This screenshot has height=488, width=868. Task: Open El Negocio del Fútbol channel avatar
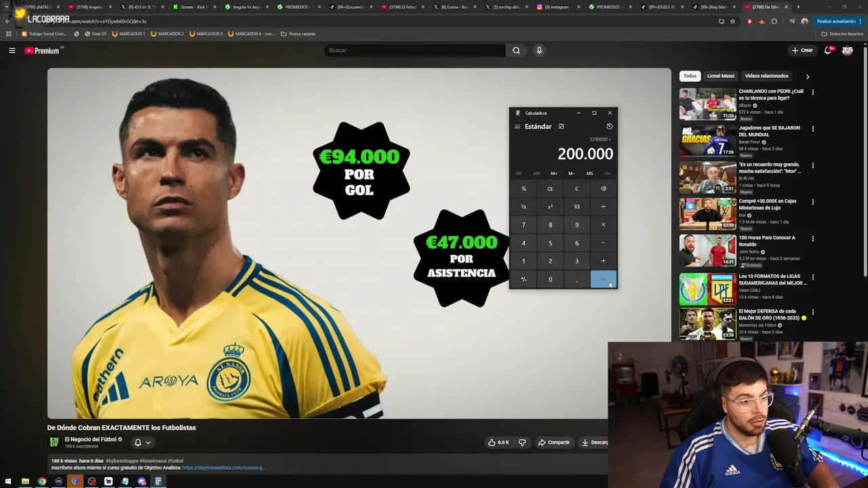tap(54, 442)
